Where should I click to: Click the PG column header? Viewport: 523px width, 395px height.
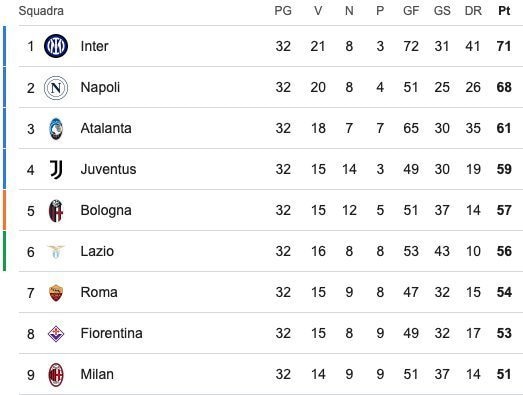[x=283, y=11]
